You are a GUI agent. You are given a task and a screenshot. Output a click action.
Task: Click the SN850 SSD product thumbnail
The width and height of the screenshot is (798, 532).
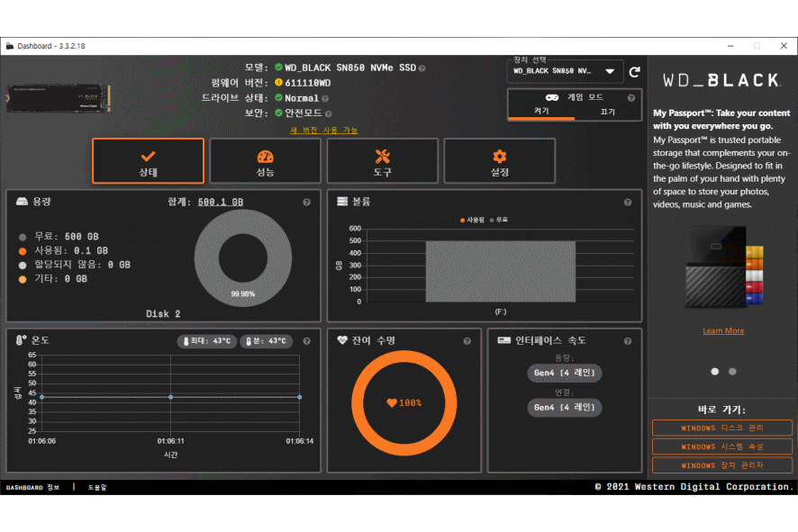click(x=58, y=98)
